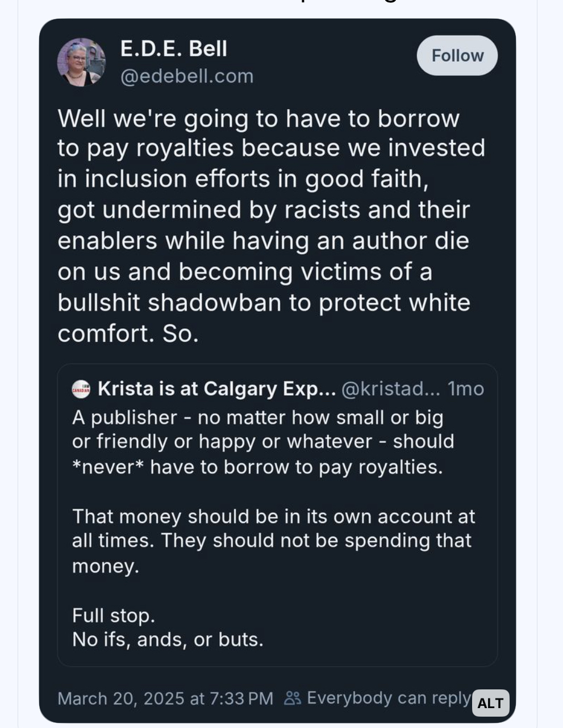Viewport: 563px width, 728px height.
Task: Click the "*never* have to borrow to pay royalties" line
Action: (x=257, y=467)
